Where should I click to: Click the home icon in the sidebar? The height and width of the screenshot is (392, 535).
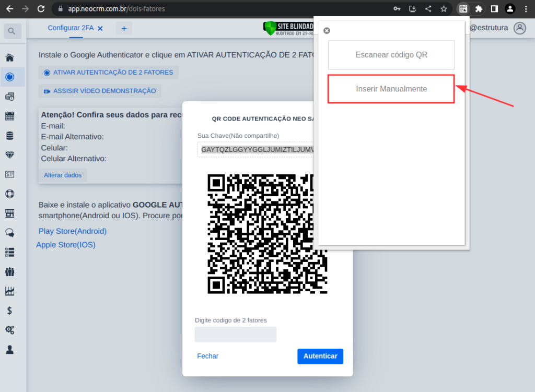9,57
